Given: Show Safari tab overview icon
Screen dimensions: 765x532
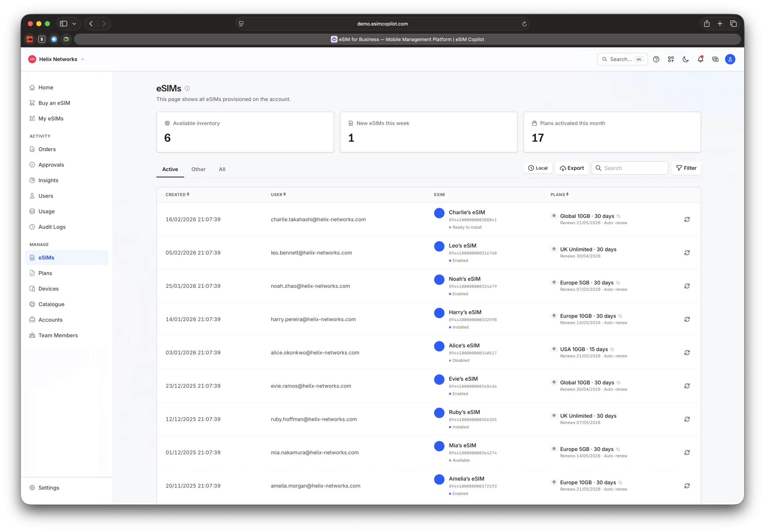Looking at the screenshot, I should coord(733,24).
